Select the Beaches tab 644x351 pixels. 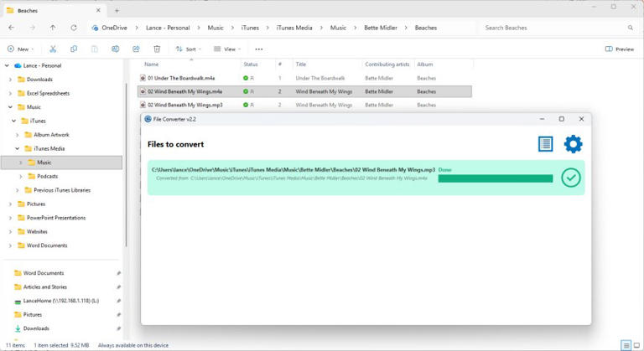coord(55,11)
